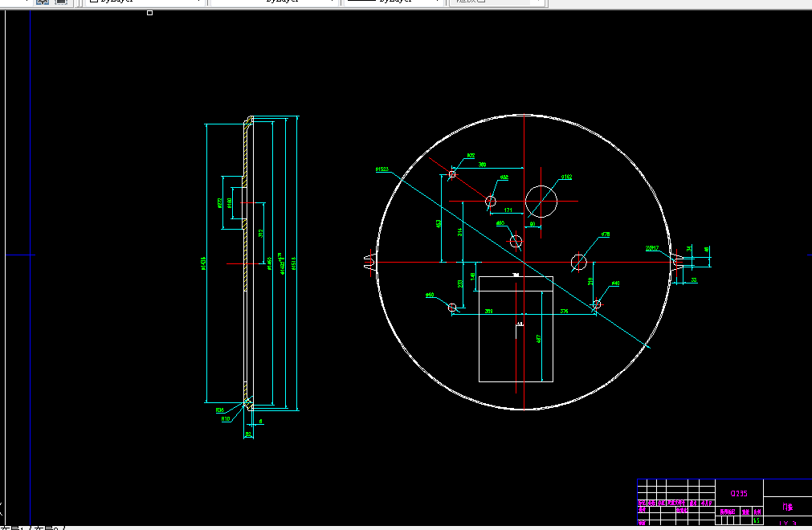Click the small white grip square near the top
The height and width of the screenshot is (530, 812).
(149, 12)
